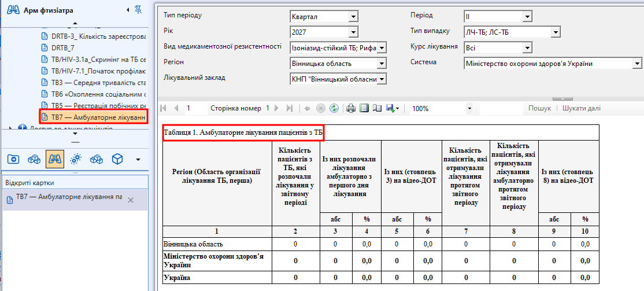Click the dotted splitter handle below the tree
Image resolution: width=644 pixels, height=291 pixels.
pyautogui.click(x=75, y=142)
